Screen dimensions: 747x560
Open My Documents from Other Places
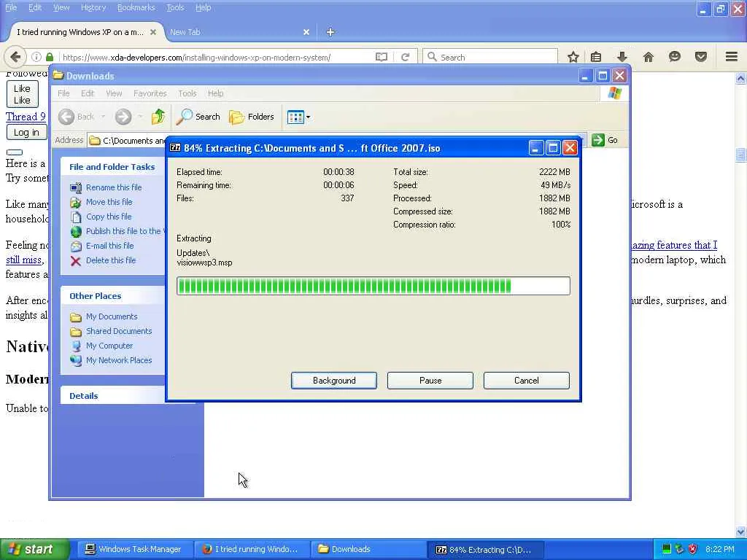click(112, 316)
